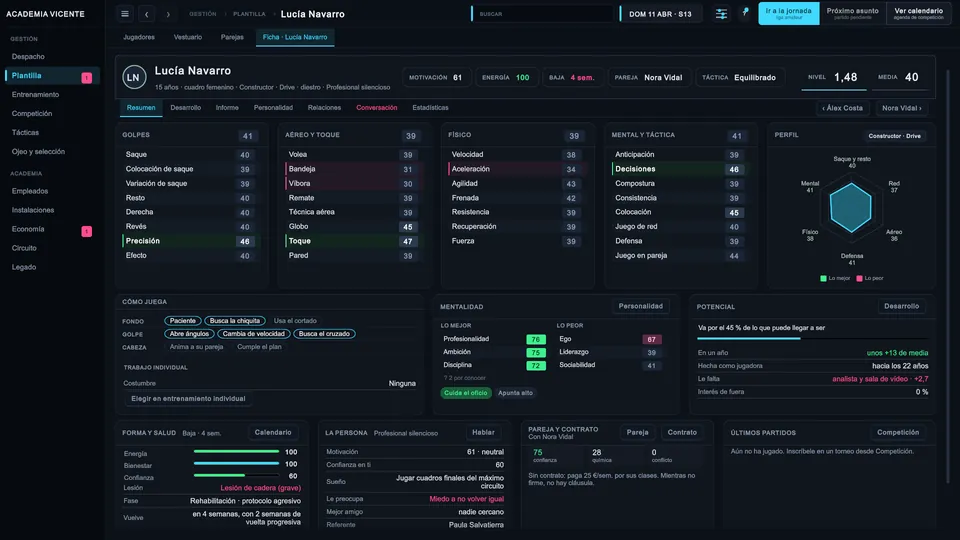Image resolution: width=960 pixels, height=540 pixels.
Task: Go back with the left arrow
Action: point(147,13)
